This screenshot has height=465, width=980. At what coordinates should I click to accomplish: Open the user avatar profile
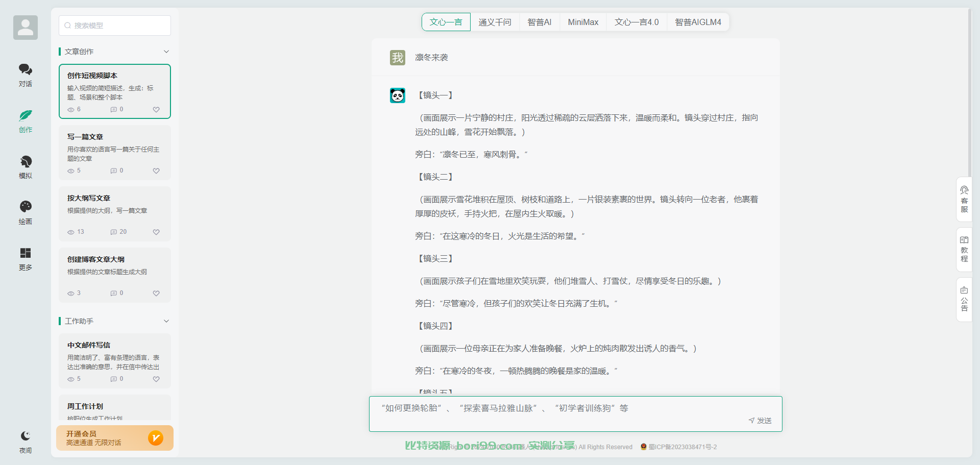click(26, 28)
